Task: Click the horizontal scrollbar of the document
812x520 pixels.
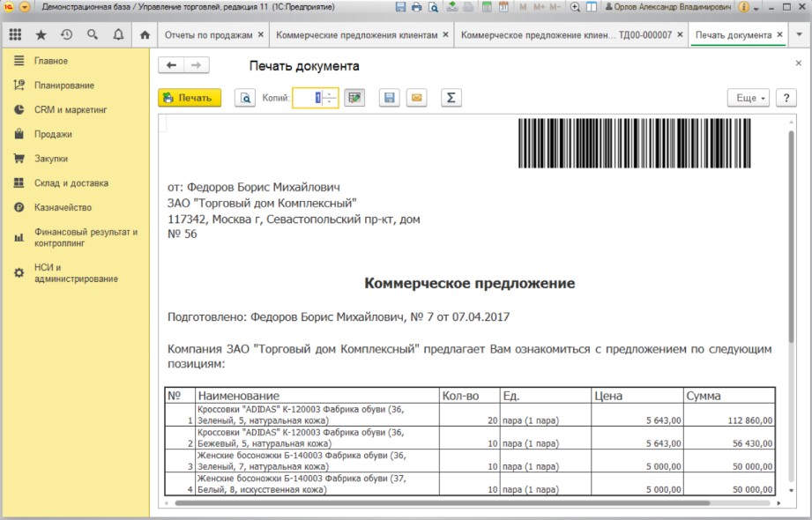Action: click(443, 502)
